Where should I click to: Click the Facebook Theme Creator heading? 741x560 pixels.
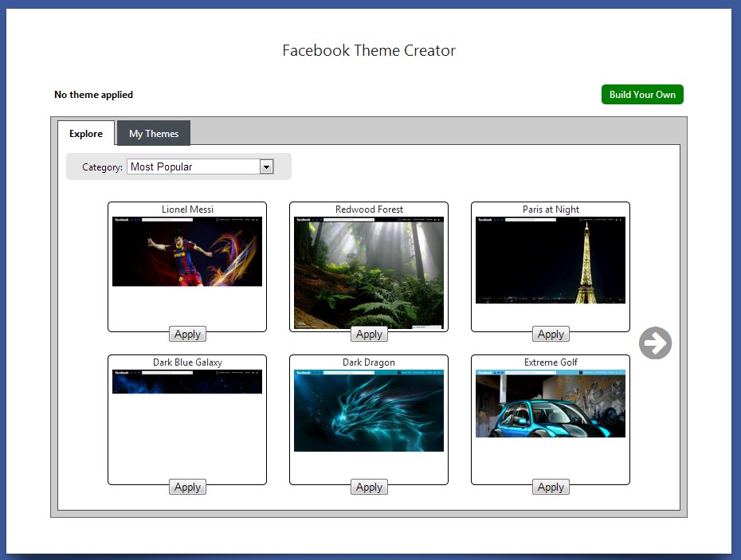point(369,50)
